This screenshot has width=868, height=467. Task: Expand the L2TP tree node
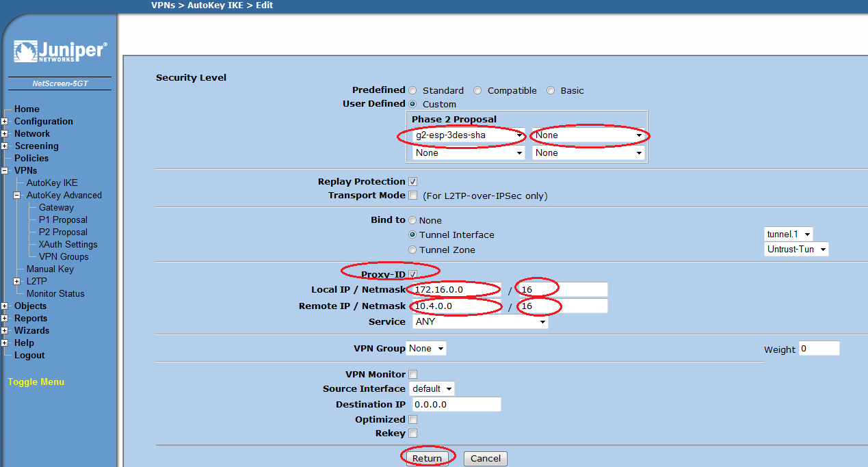[x=17, y=282]
